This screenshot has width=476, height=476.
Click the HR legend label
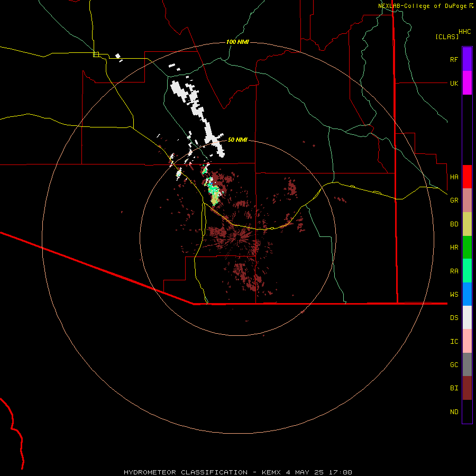(454, 248)
